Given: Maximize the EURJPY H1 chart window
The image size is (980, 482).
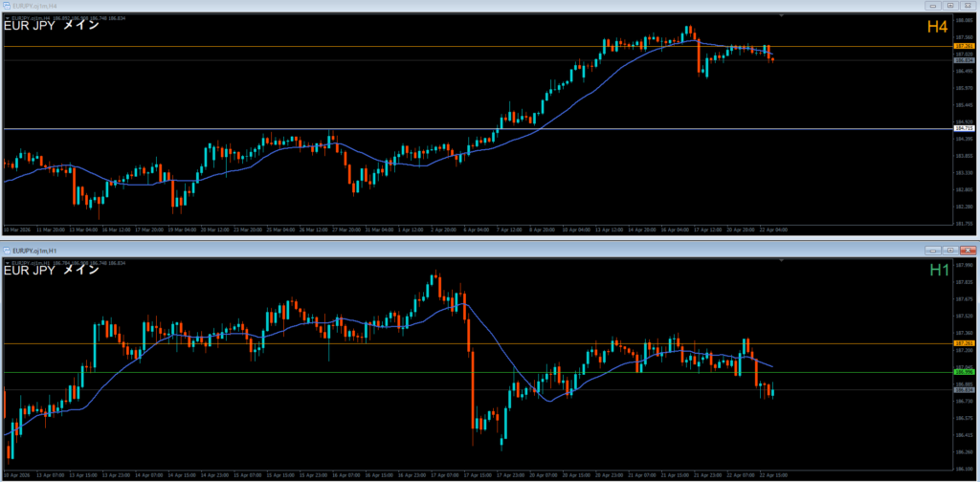Looking at the screenshot, I should 950,249.
